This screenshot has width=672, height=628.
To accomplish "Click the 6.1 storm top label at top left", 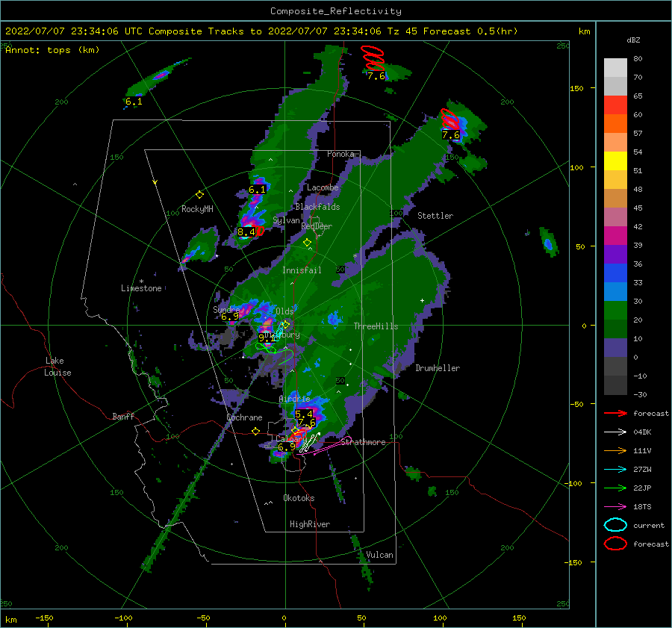I will (134, 102).
